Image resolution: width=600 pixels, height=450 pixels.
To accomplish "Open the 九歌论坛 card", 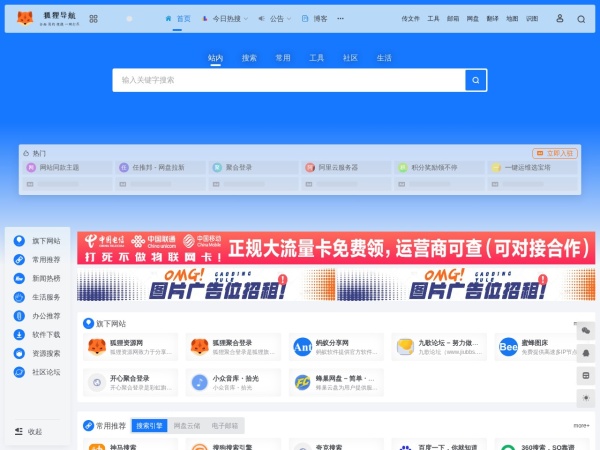I will pyautogui.click(x=439, y=347).
